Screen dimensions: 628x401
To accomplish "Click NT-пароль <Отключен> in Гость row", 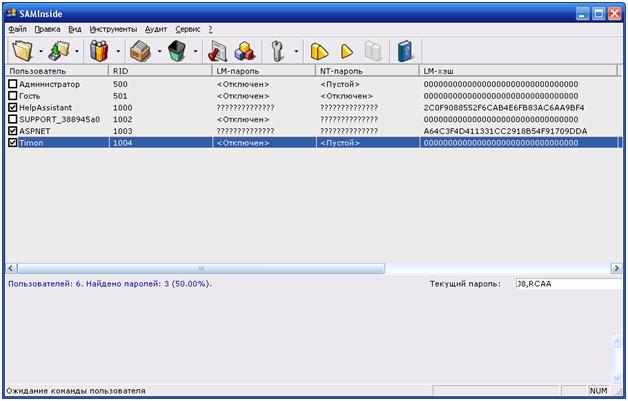I will tap(346, 96).
